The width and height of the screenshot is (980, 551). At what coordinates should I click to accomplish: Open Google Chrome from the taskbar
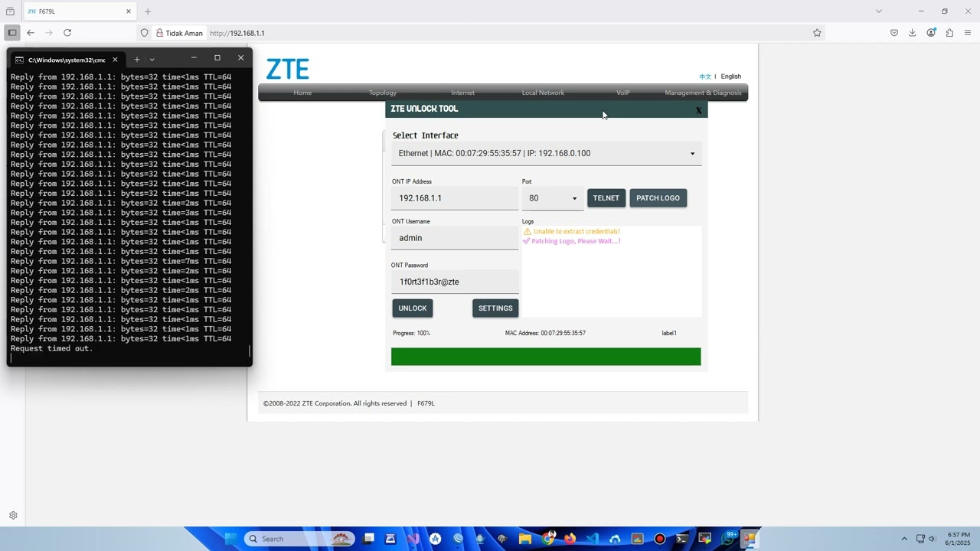(x=548, y=539)
